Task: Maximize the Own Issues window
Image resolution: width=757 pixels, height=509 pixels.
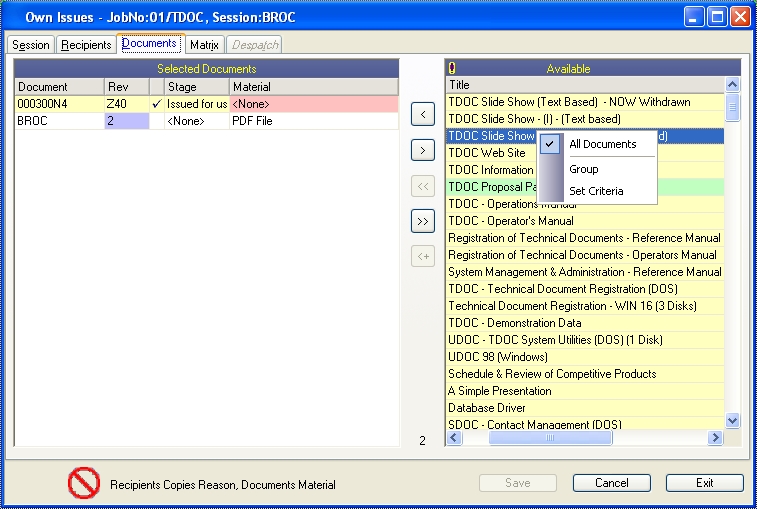Action: click(x=717, y=17)
